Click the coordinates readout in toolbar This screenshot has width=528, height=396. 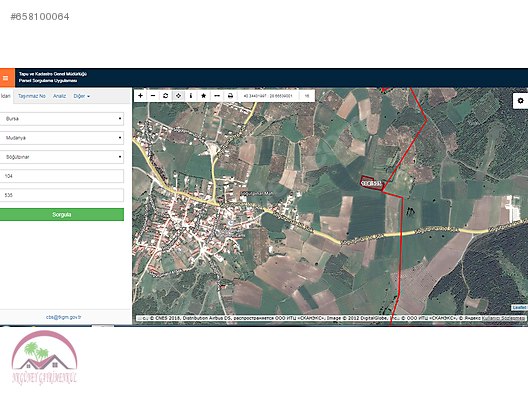[268, 96]
